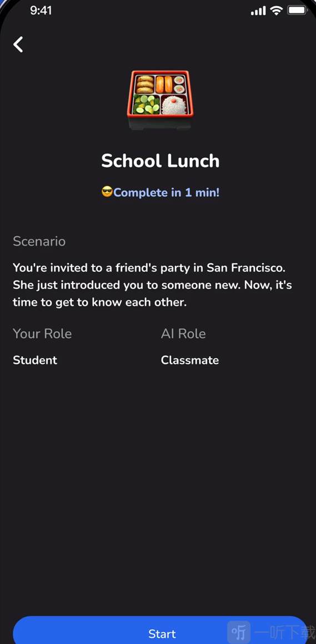Select the scenario description paragraph
Screen dimensions: 316x644
point(153,285)
